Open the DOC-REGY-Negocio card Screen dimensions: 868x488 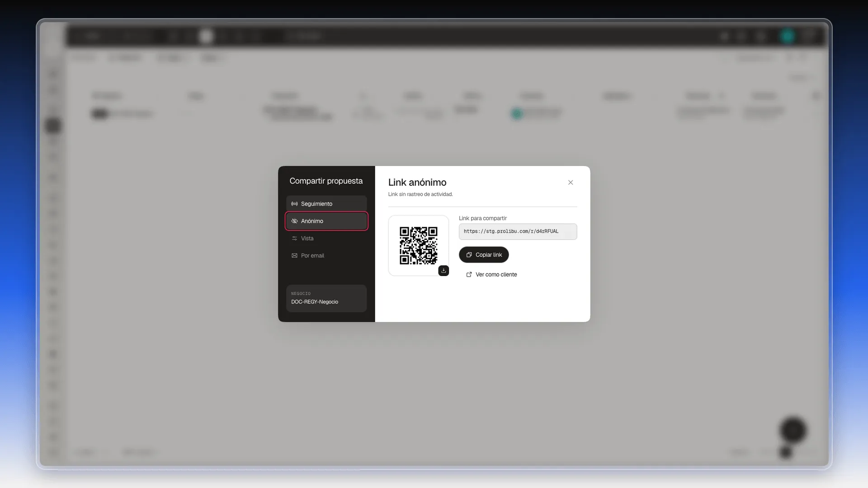tap(326, 298)
